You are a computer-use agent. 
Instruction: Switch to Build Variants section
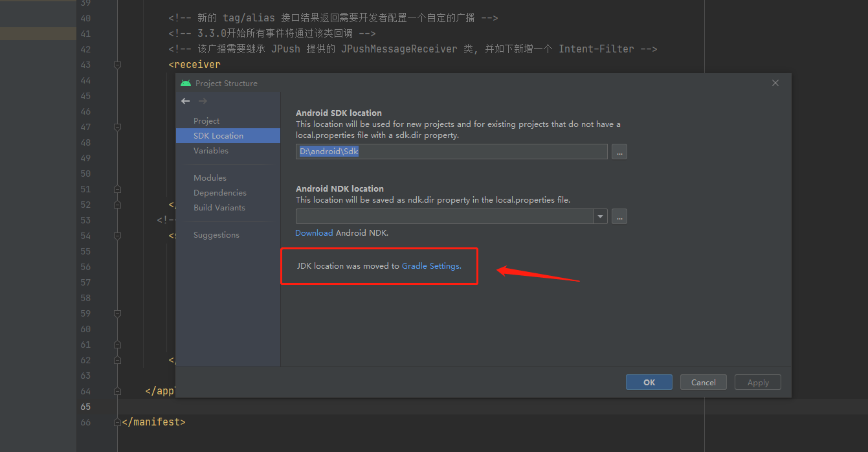219,207
